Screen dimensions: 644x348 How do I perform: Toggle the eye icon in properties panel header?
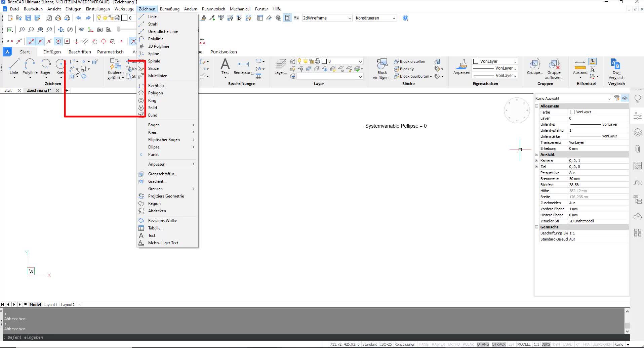tap(625, 98)
